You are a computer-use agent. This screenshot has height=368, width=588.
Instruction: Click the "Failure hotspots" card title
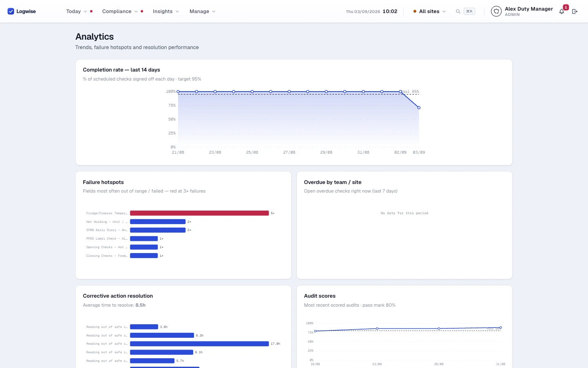point(103,182)
